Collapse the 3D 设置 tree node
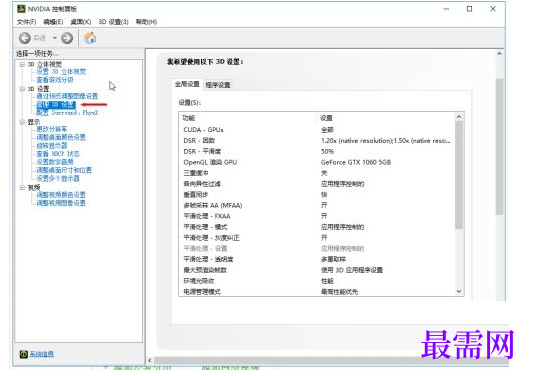Screen dimensions: 533x376 22,89
